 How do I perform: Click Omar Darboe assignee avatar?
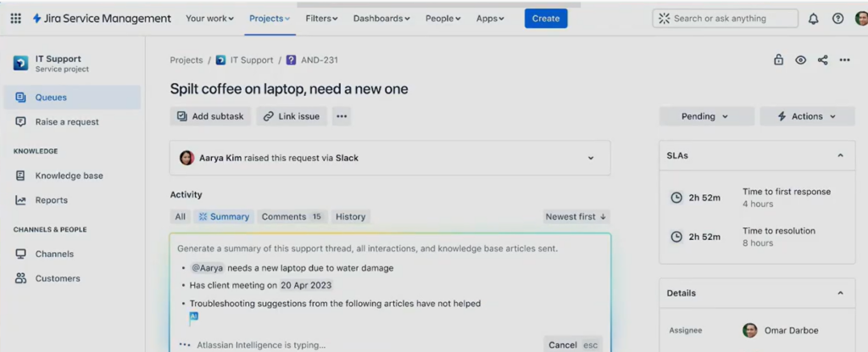[749, 331]
